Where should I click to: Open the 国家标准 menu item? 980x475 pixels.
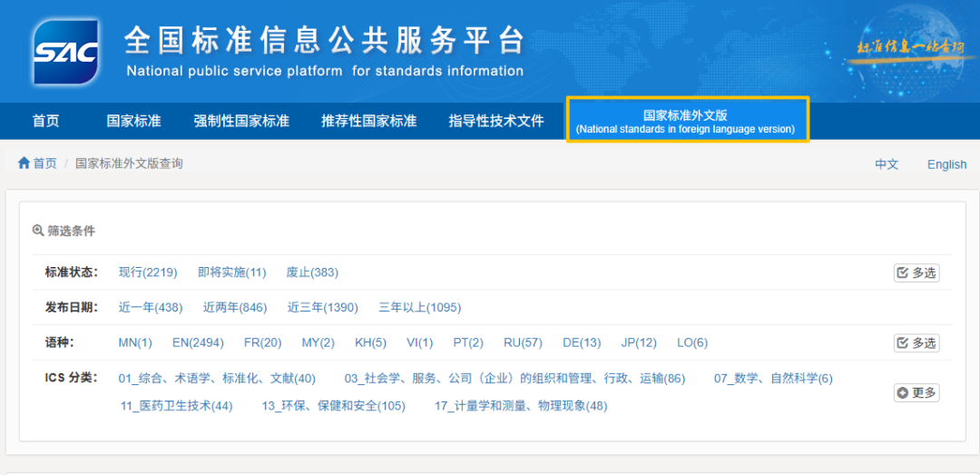pyautogui.click(x=133, y=121)
